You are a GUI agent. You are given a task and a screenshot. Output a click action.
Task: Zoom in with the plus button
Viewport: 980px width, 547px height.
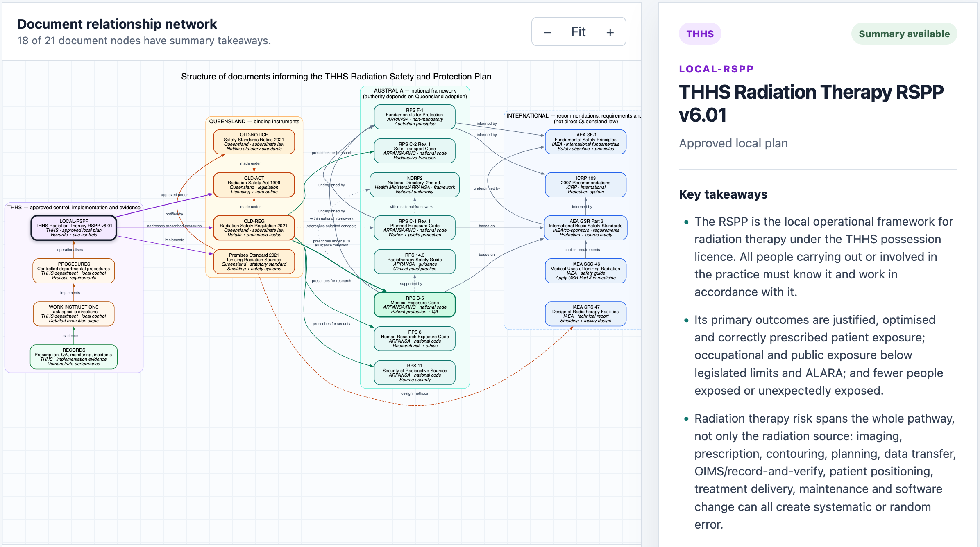coord(610,32)
